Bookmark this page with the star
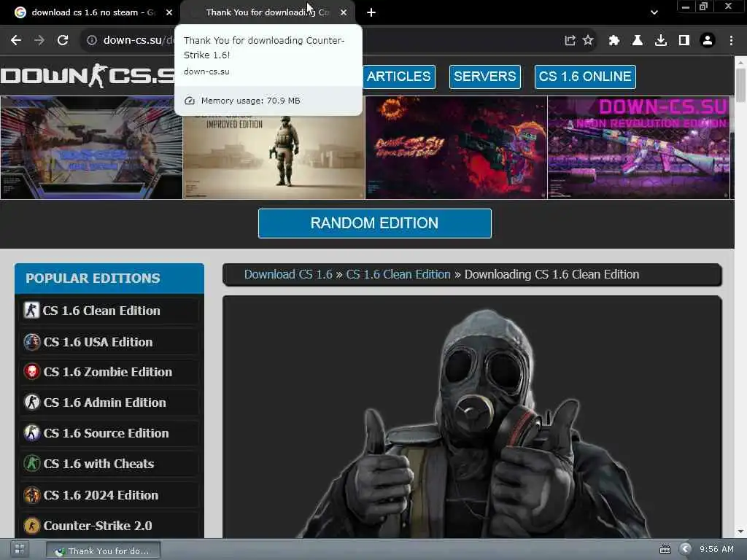Viewport: 747px width, 560px height. coord(588,40)
